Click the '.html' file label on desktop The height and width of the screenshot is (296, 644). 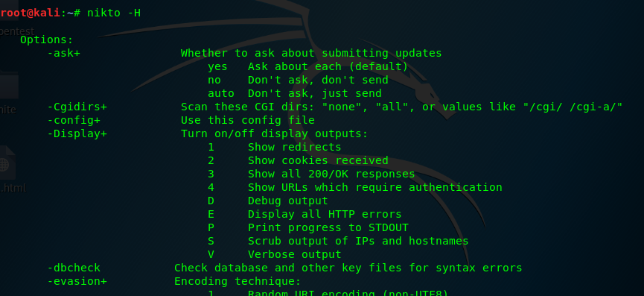point(13,188)
